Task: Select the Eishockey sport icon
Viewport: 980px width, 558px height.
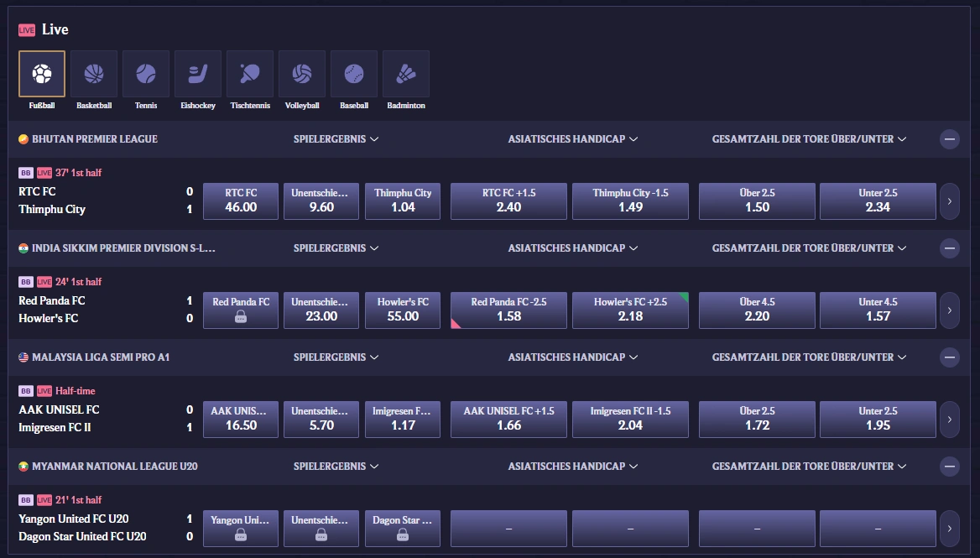Action: [x=198, y=74]
